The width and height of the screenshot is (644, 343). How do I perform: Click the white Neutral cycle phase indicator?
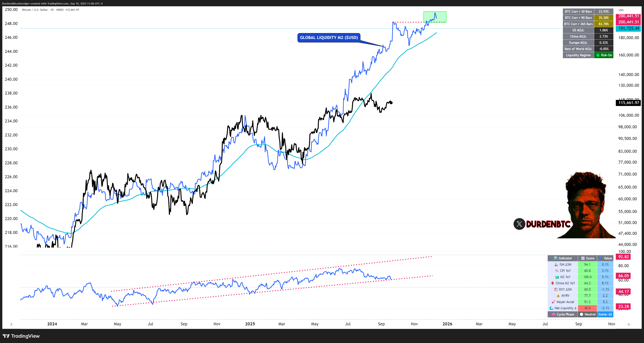click(587, 314)
